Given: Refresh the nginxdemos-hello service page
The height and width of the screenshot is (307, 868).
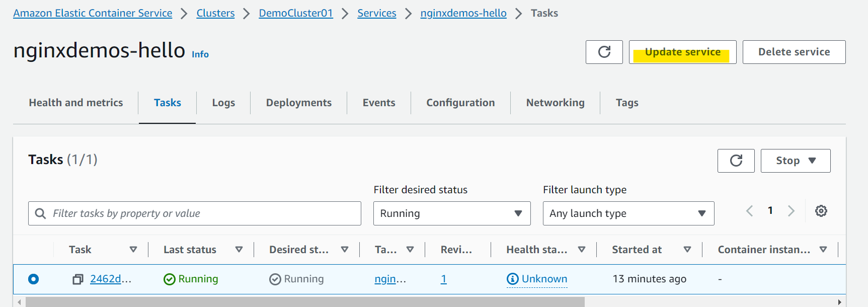Looking at the screenshot, I should click(x=604, y=52).
